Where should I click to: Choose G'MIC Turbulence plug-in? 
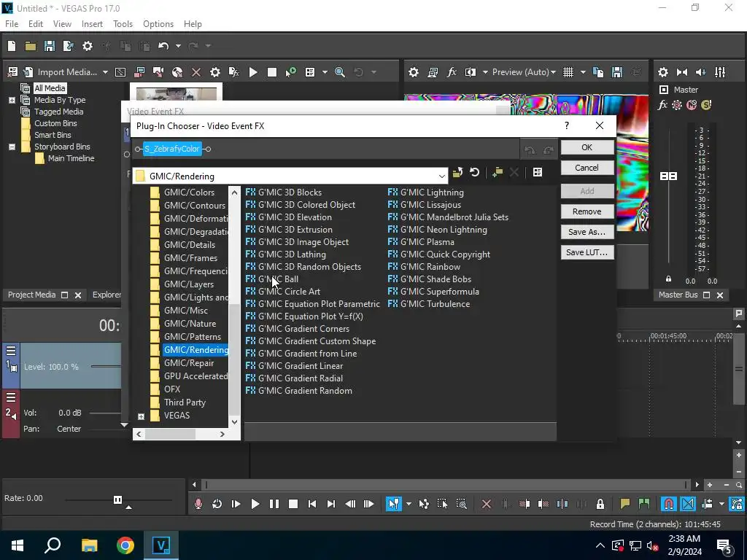pos(429,304)
